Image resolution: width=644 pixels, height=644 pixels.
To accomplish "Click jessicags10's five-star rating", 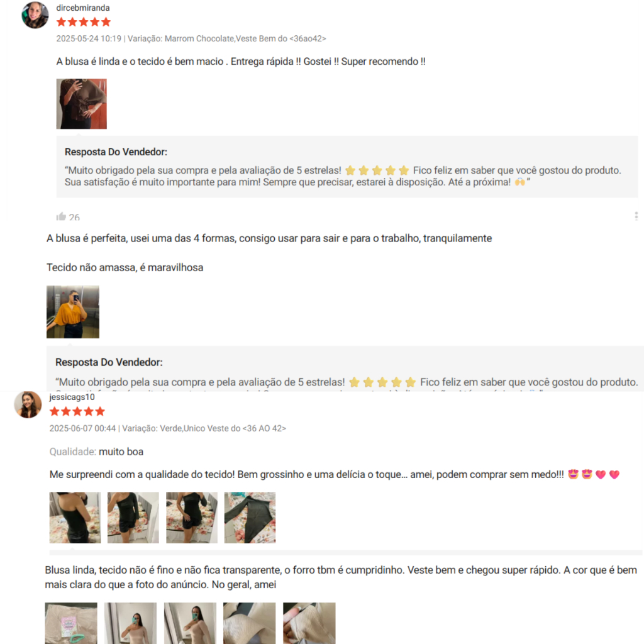I will [x=77, y=411].
